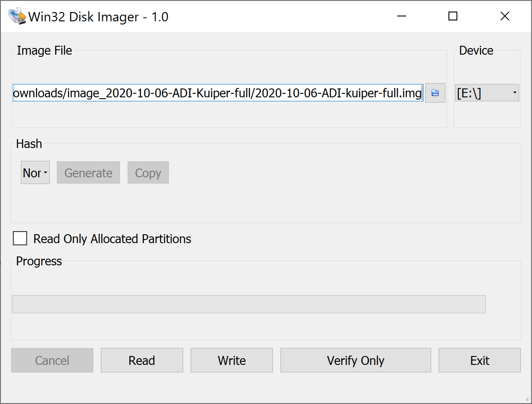This screenshot has width=532, height=404.
Task: Select the Verify Only button
Action: [356, 360]
